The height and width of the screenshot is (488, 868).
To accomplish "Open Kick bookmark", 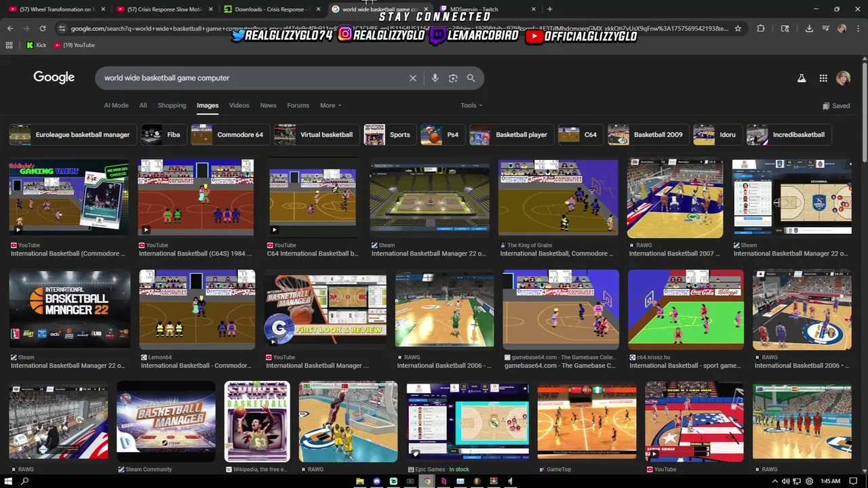I will 37,45.
